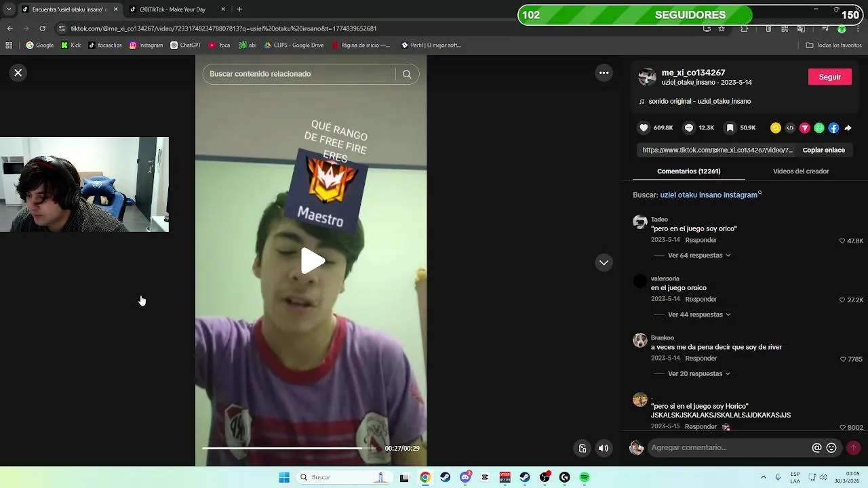Click the search magnifier in related content bar
This screenshot has height=488, width=868.
[x=407, y=74]
